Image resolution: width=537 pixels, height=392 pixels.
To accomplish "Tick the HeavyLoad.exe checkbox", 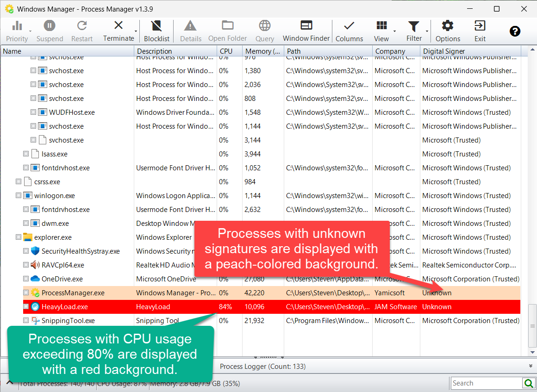I will coord(26,306).
